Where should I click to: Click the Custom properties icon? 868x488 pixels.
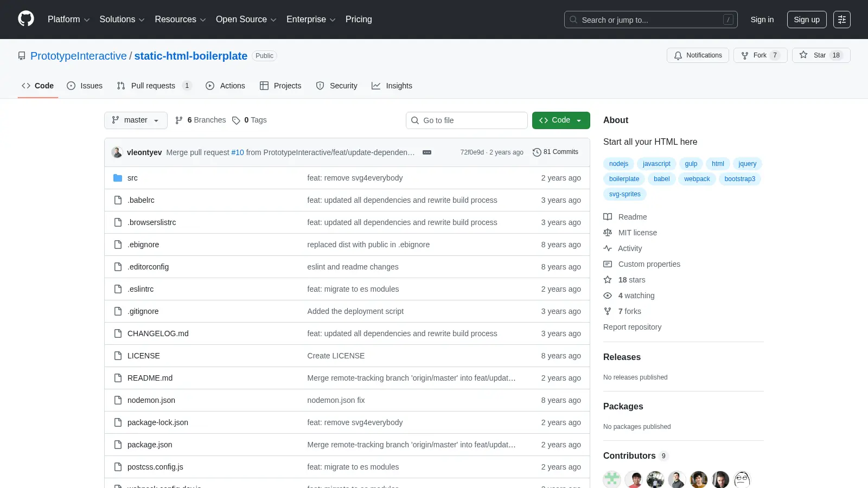pos(608,264)
